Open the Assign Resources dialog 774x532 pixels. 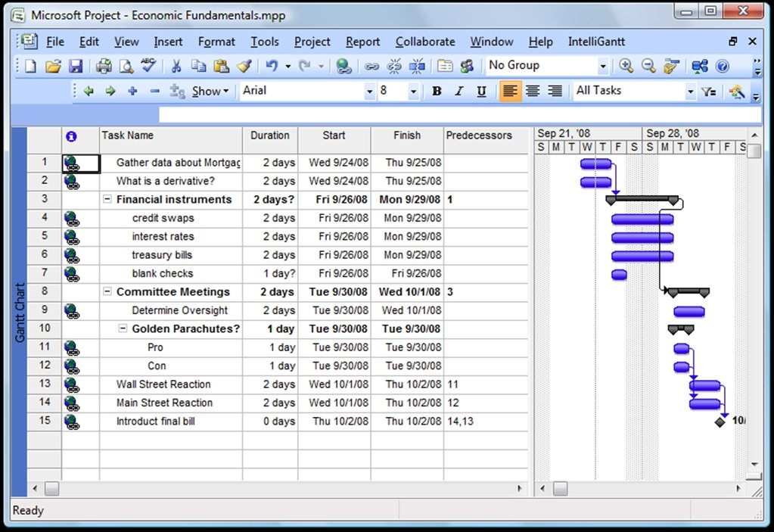point(467,66)
